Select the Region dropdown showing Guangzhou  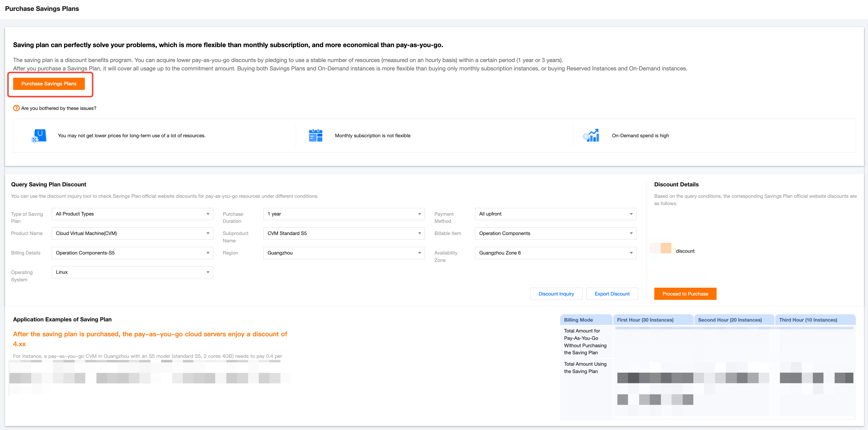(344, 253)
